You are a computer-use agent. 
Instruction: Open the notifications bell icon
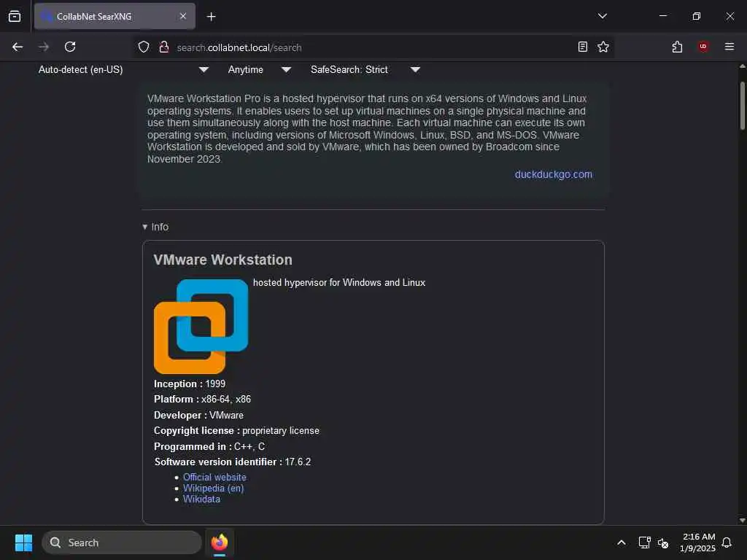tap(727, 542)
